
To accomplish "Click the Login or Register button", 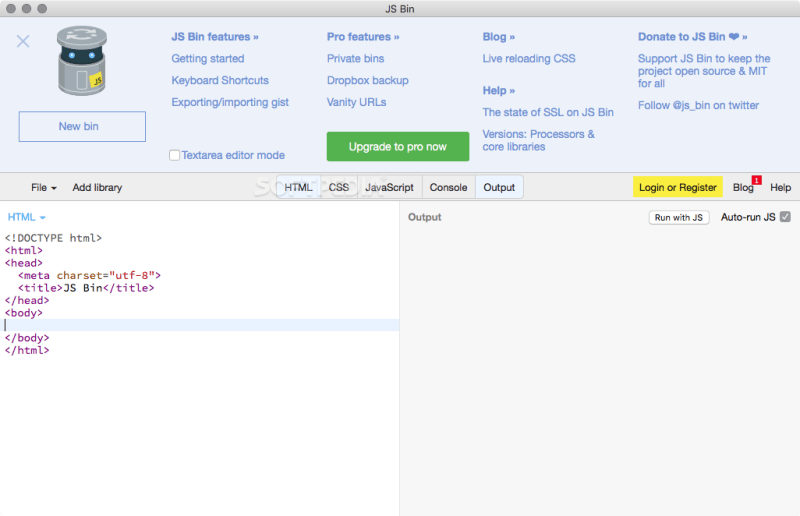I will 678,187.
